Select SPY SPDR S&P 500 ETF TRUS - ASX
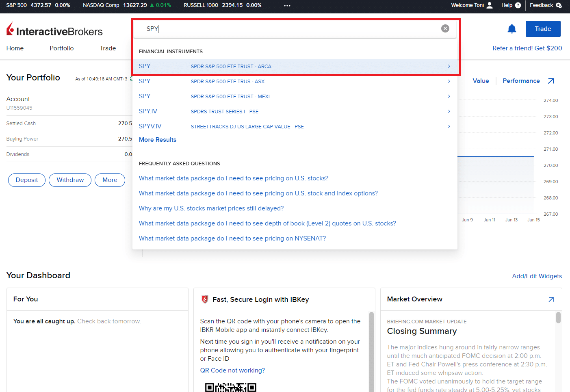Screen dimensions: 570x392 [x=295, y=81]
